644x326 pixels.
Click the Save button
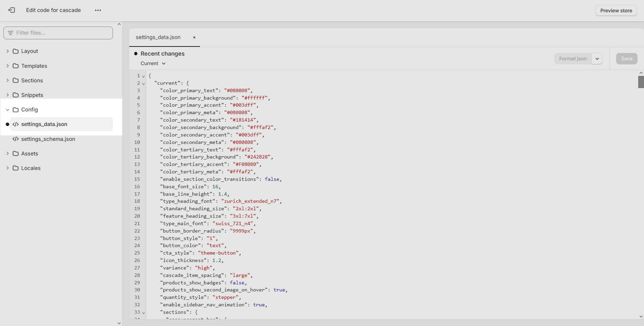point(626,59)
